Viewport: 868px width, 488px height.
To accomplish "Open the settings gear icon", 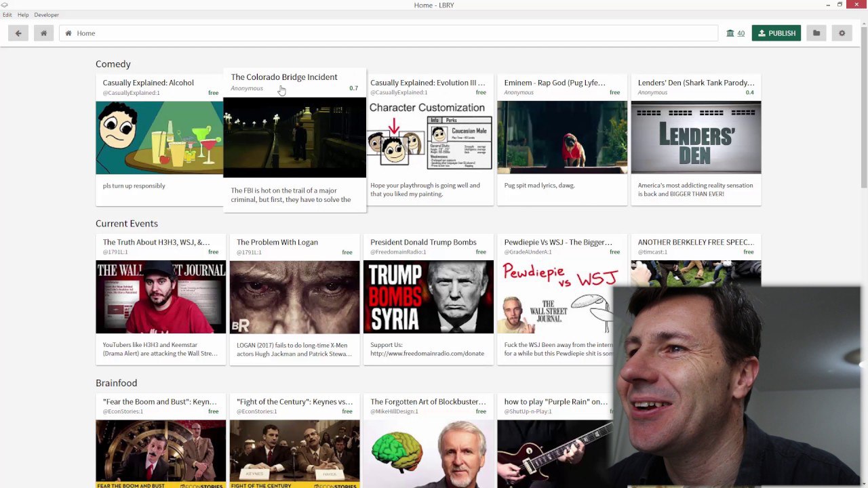I will tap(842, 33).
